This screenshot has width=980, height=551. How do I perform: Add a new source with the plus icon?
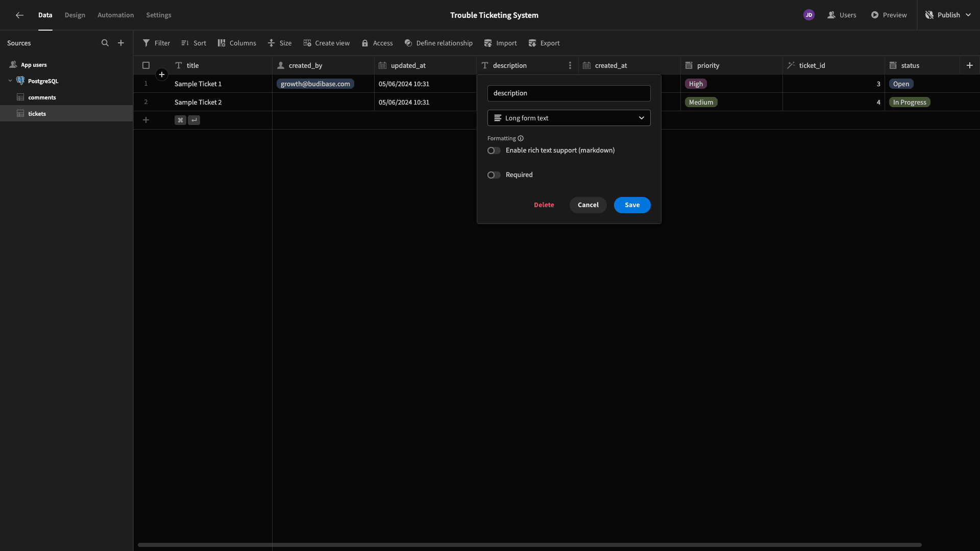pyautogui.click(x=121, y=43)
